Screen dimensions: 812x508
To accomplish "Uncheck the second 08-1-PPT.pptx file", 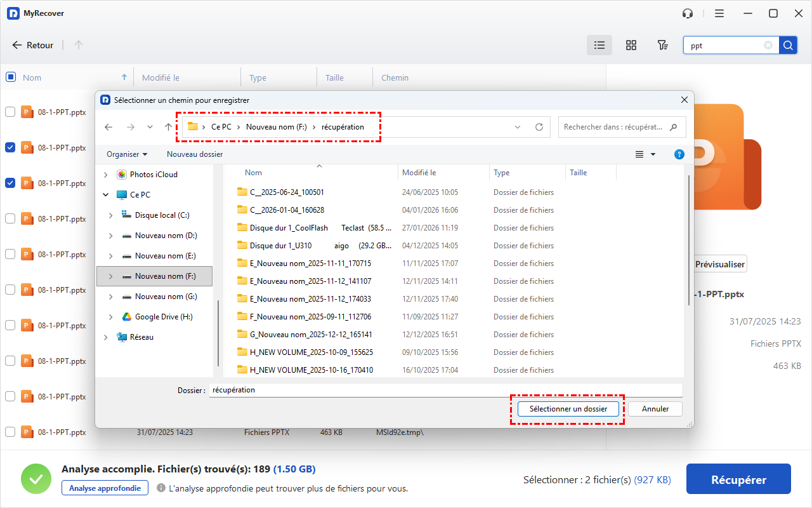I will pyautogui.click(x=10, y=147).
